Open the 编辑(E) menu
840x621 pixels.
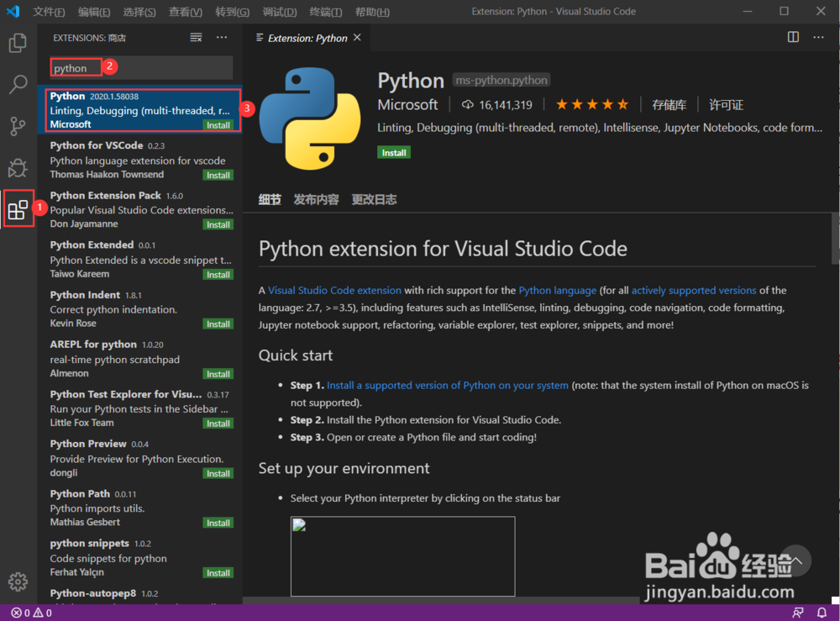(x=94, y=12)
